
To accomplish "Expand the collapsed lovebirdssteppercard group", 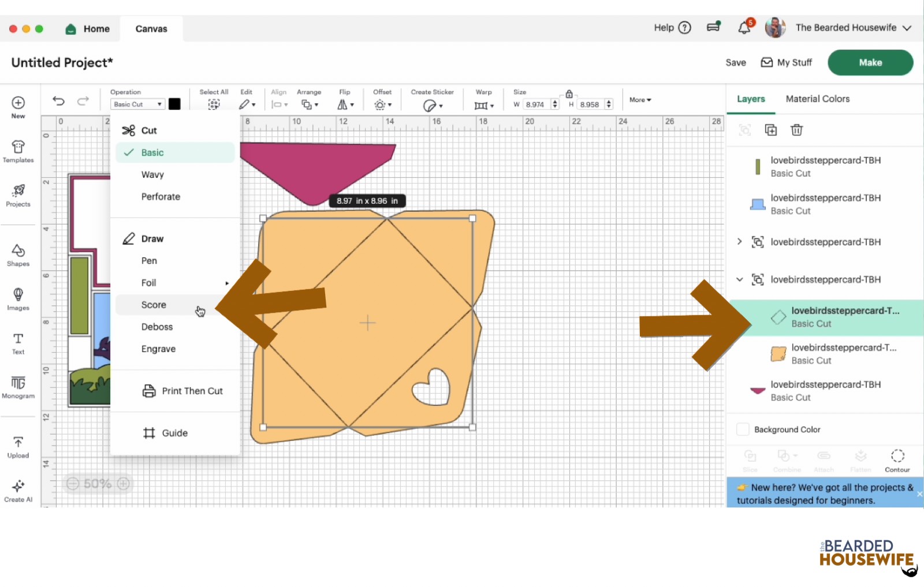I will [739, 242].
